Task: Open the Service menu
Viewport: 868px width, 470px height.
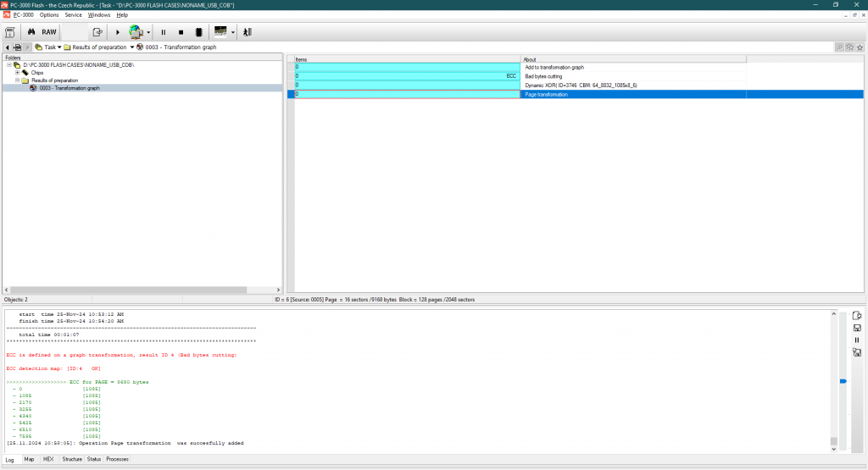Action: [x=74, y=14]
